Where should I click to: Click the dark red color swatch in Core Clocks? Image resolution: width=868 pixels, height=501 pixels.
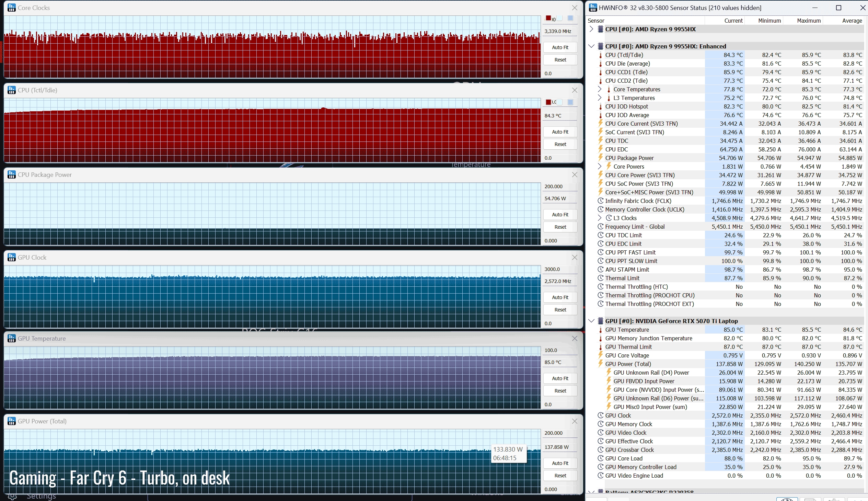click(x=548, y=18)
